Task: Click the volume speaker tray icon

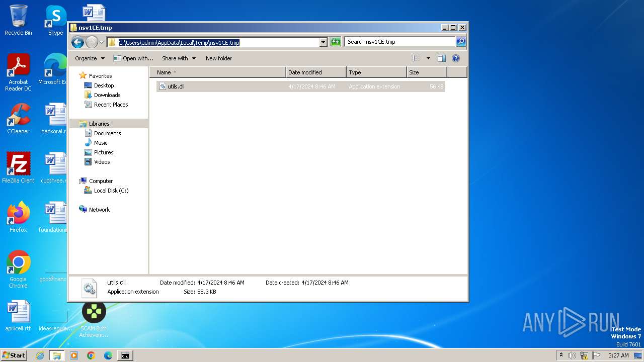Action: point(572,355)
